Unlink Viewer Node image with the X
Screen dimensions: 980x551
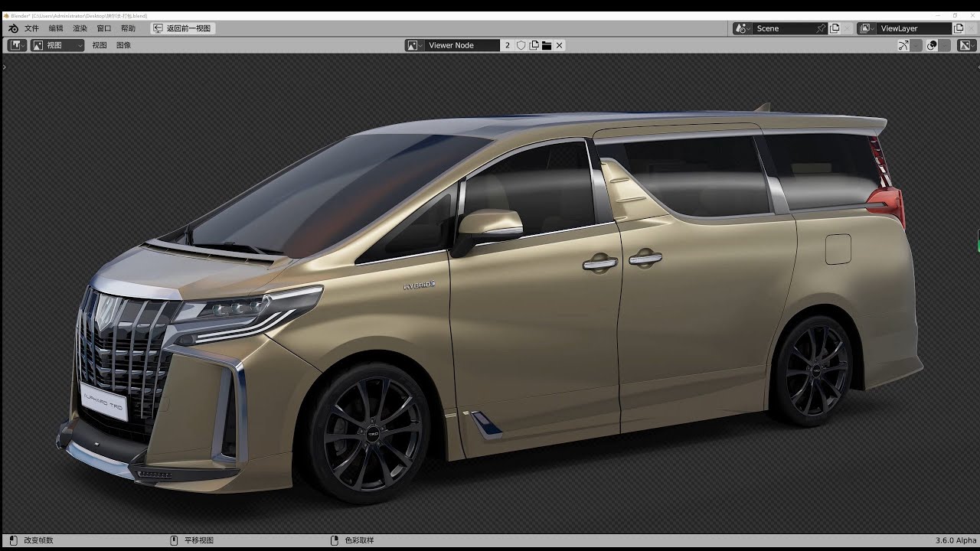[x=560, y=45]
